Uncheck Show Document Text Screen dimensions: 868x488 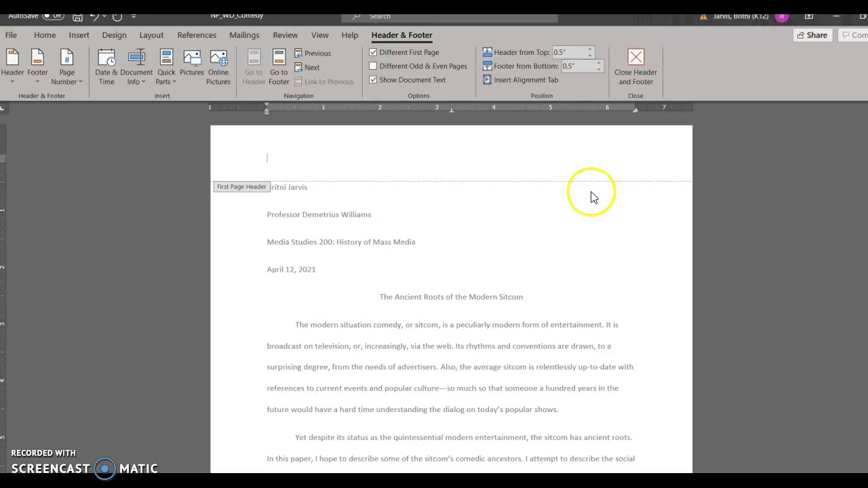coord(373,79)
